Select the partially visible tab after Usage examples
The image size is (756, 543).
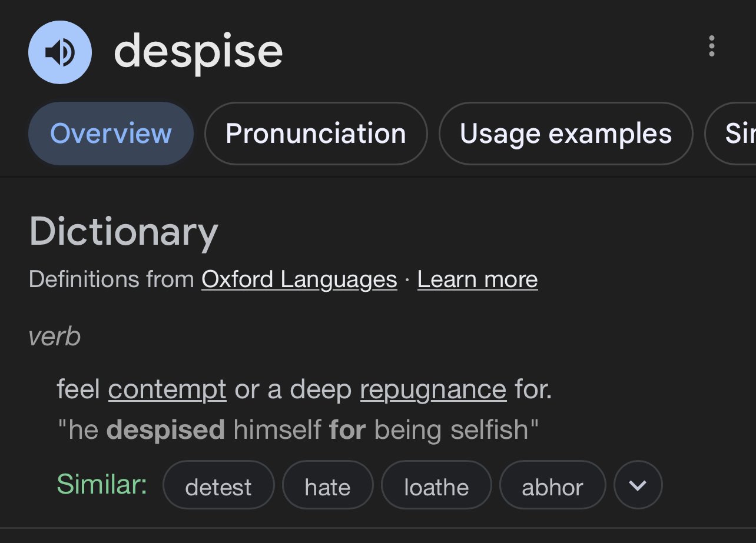pyautogui.click(x=731, y=134)
